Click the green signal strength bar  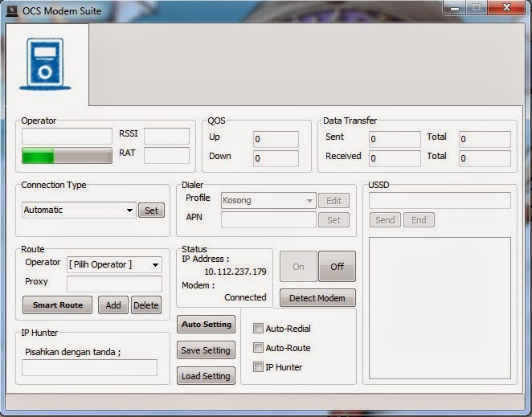coord(67,155)
